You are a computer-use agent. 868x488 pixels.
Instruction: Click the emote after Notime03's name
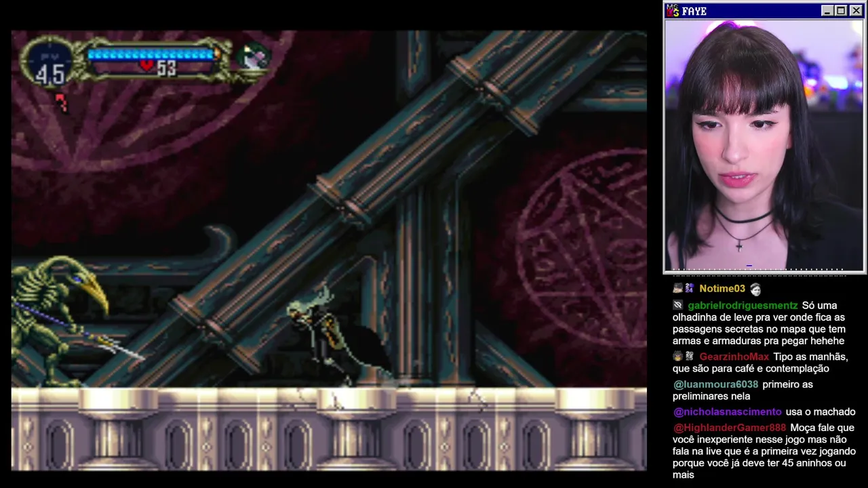click(755, 289)
